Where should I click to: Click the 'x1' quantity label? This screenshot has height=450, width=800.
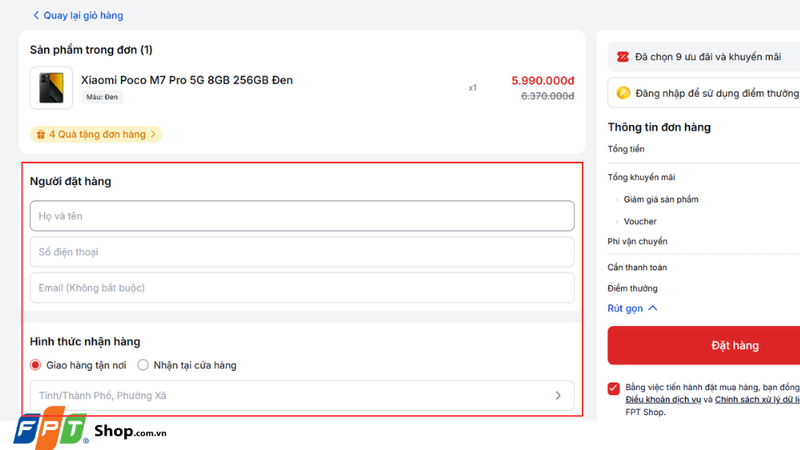click(472, 88)
